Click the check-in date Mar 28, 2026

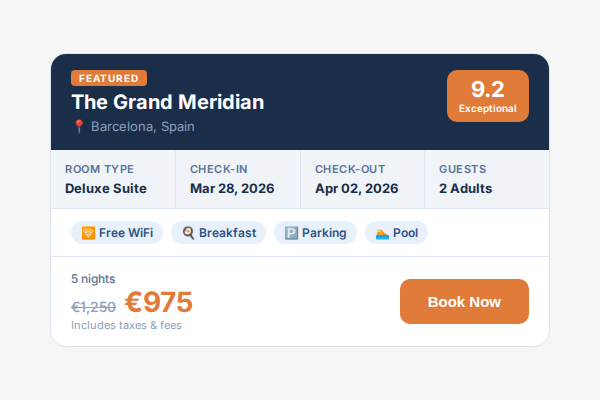(232, 188)
